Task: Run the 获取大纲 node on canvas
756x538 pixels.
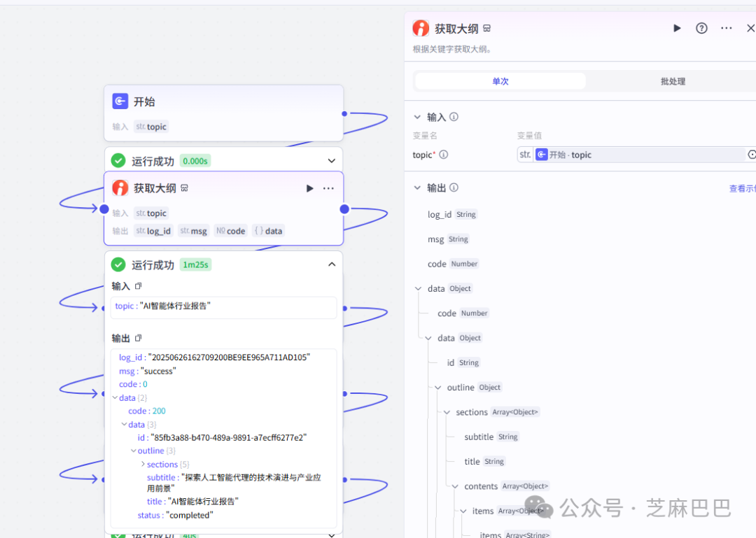Action: 309,188
